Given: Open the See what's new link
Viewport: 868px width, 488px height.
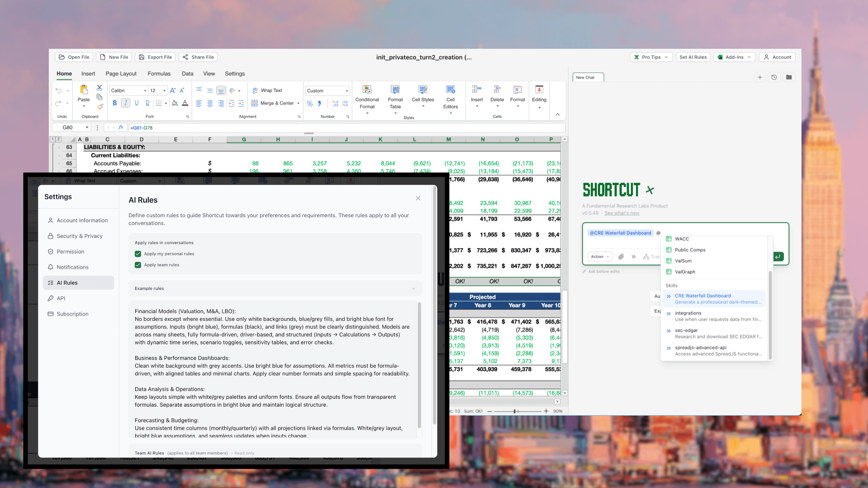Looking at the screenshot, I should [622, 213].
